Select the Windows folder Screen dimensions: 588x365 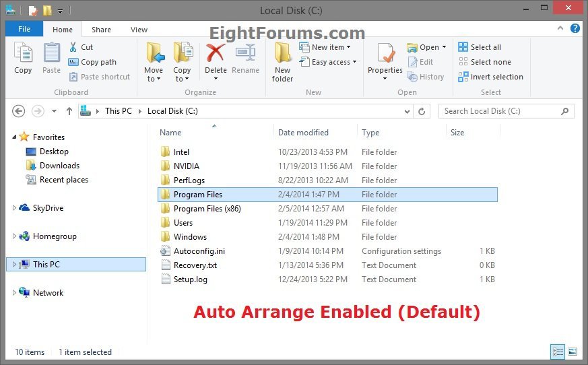point(327,236)
